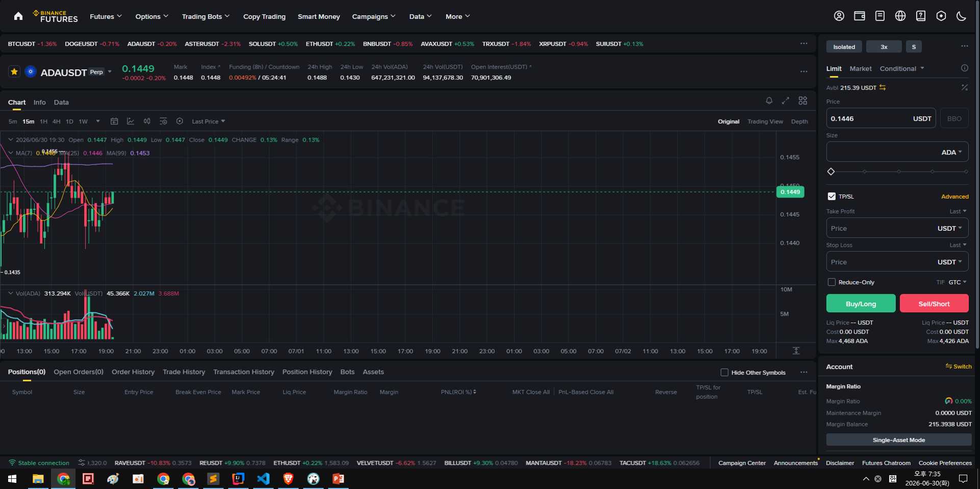Open the Open Orders(0) tab
This screenshot has width=980, height=489.
(79, 372)
